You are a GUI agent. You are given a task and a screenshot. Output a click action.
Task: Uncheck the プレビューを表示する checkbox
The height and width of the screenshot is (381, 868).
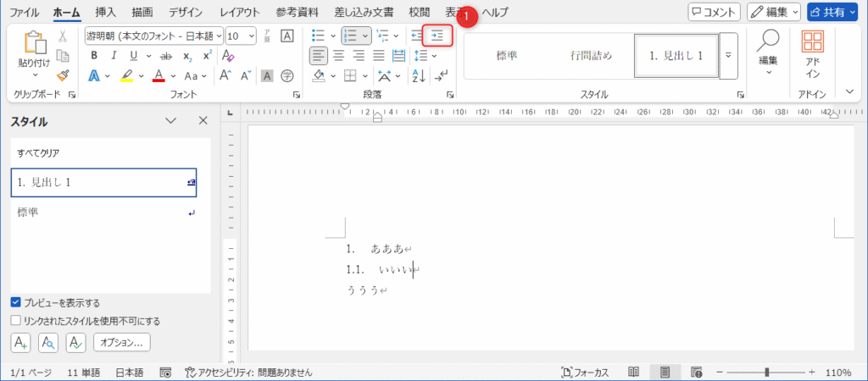16,302
